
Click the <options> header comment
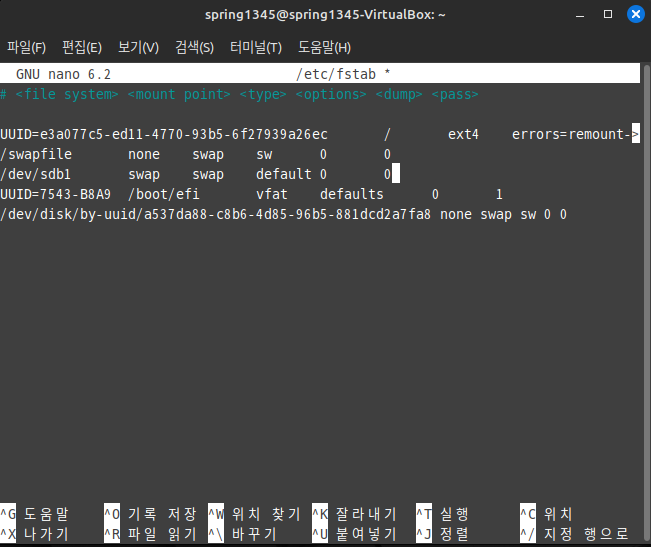[331, 95]
